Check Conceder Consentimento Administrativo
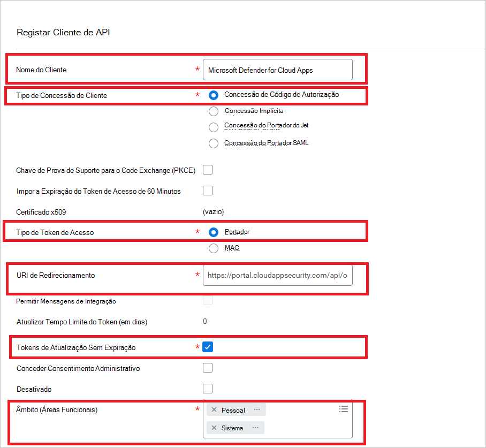 (207, 368)
